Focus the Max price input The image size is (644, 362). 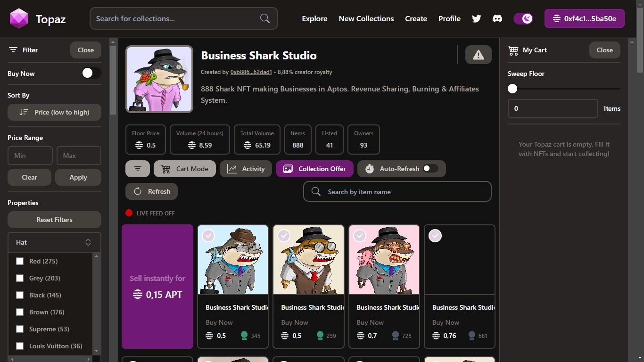coord(79,156)
